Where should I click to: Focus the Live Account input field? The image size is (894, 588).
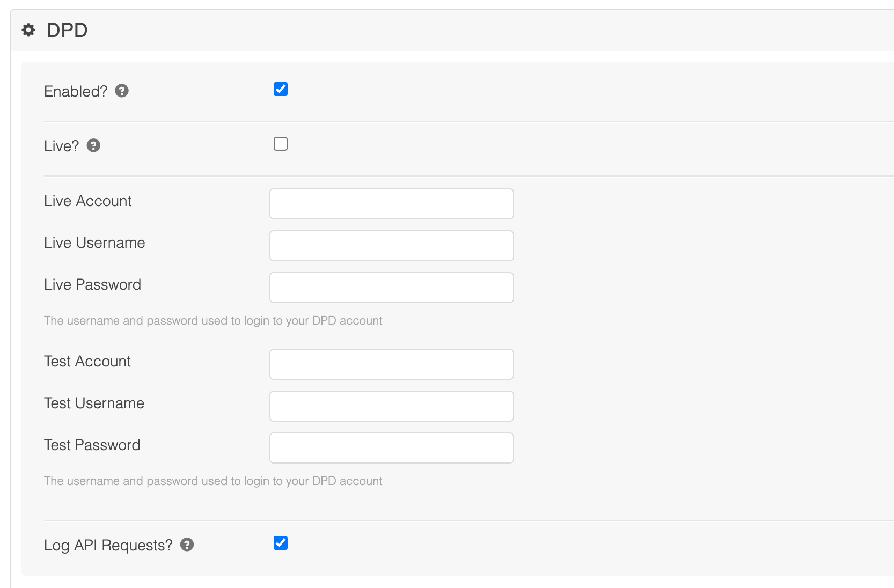(x=392, y=204)
